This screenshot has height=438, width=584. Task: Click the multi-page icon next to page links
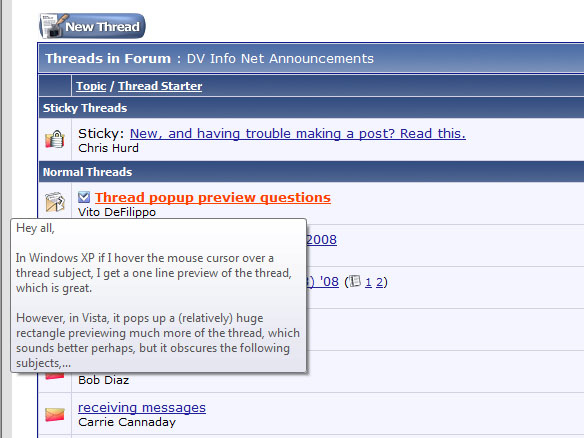click(x=355, y=281)
